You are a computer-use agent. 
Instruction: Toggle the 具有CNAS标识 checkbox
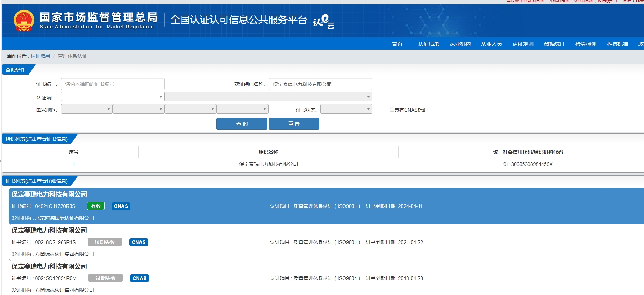pyautogui.click(x=392, y=110)
